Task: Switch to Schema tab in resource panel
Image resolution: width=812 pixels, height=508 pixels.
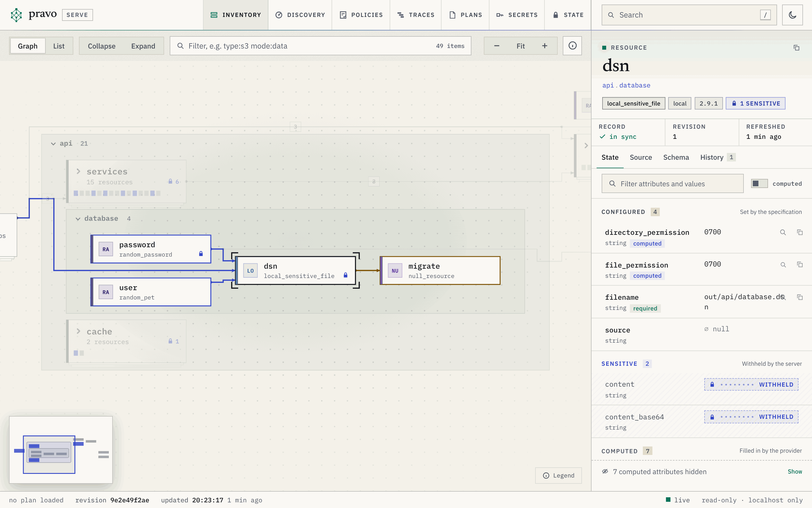Action: (676, 157)
